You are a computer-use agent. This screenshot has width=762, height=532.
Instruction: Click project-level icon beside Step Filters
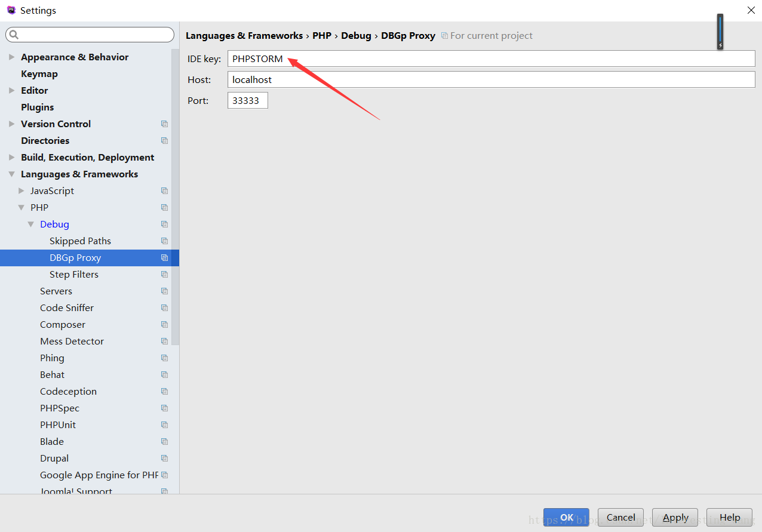pos(164,275)
